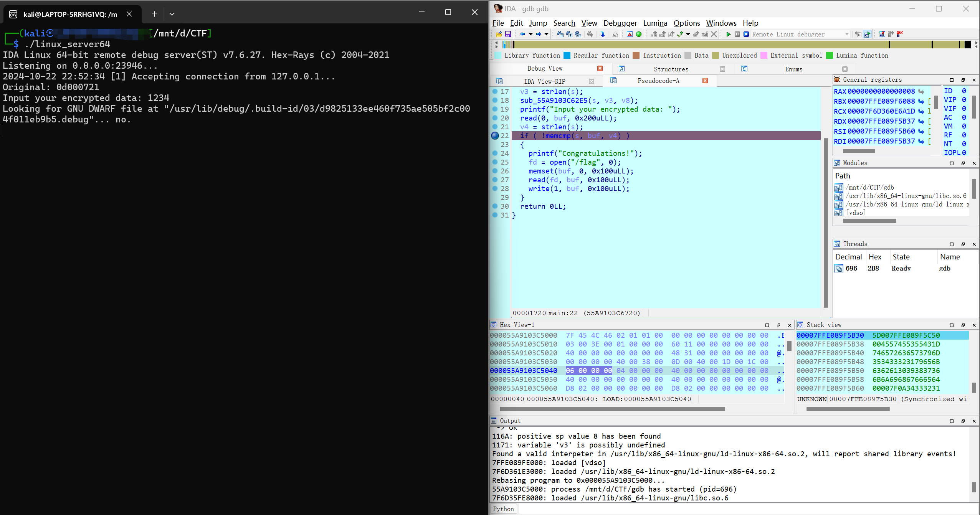
Task: Click the gray X undefine toolbar icon
Action: (714, 34)
